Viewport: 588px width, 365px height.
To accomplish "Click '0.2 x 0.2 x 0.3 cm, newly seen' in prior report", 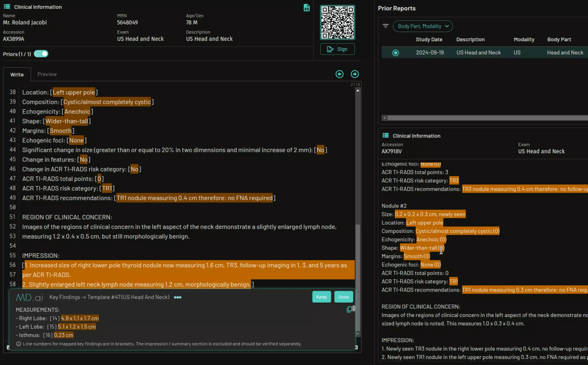I will pyautogui.click(x=430, y=214).
